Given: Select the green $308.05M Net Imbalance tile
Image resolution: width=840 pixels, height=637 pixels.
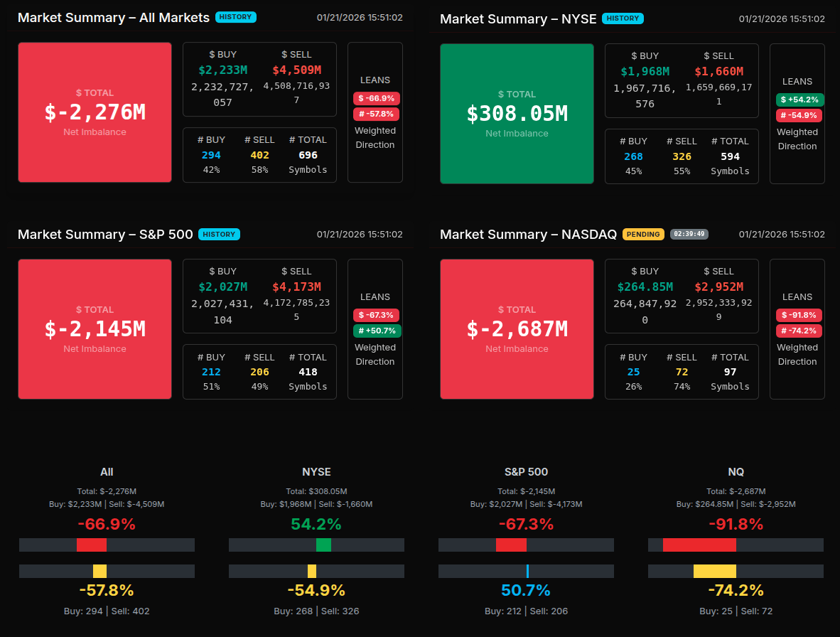Looking at the screenshot, I should pos(517,114).
